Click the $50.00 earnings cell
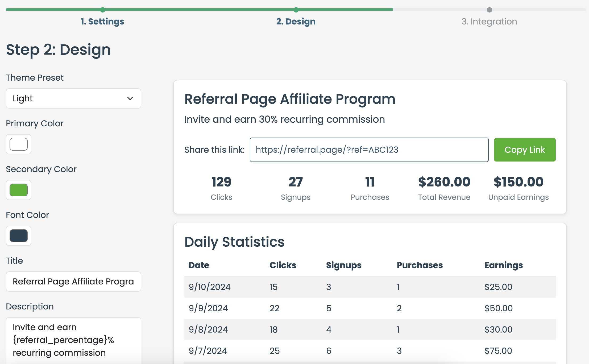The height and width of the screenshot is (364, 589). click(x=499, y=308)
